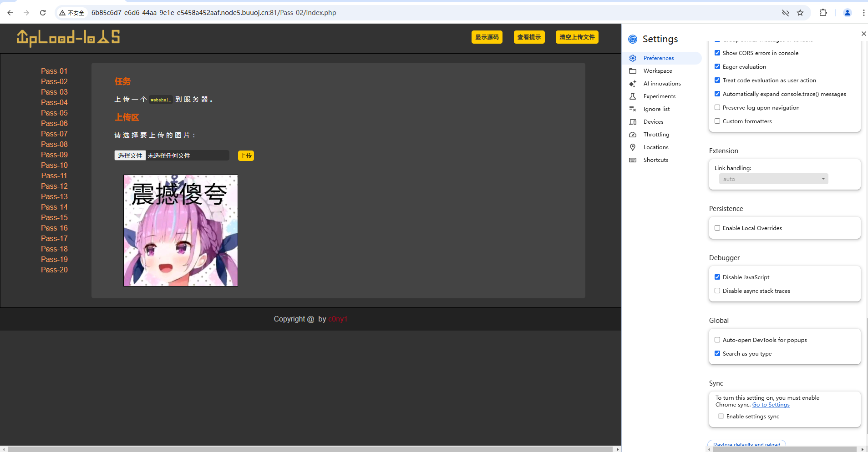Follow the Go to Settings link
868x452 pixels.
[771, 405]
